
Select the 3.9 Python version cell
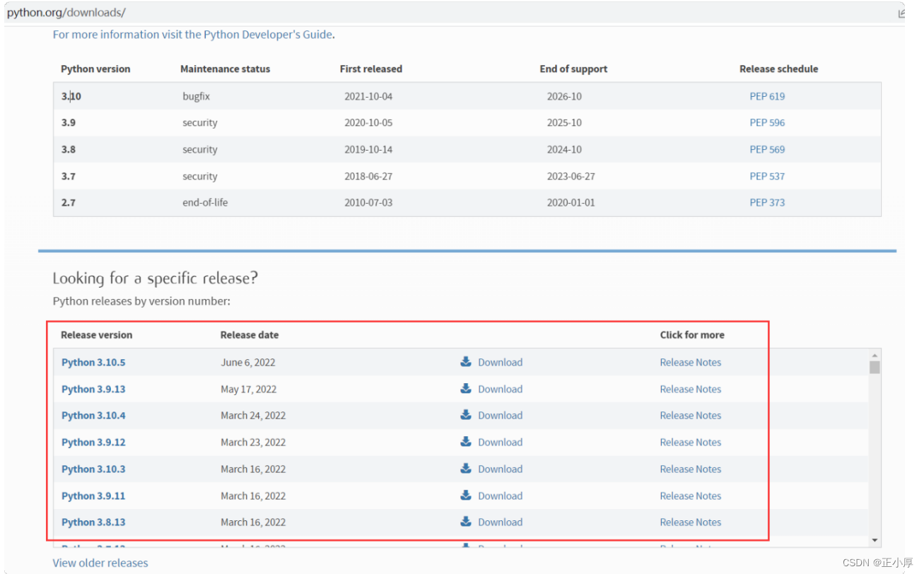coord(69,122)
